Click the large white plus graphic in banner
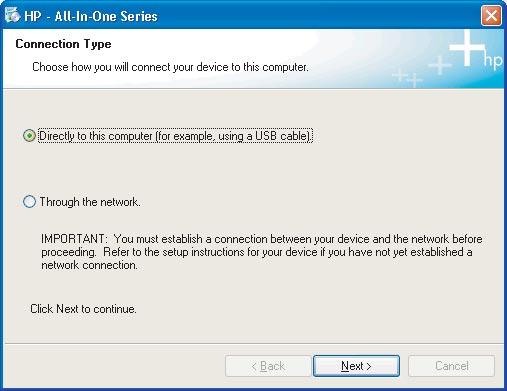Image resolution: width=507 pixels, height=391 pixels. tap(467, 47)
